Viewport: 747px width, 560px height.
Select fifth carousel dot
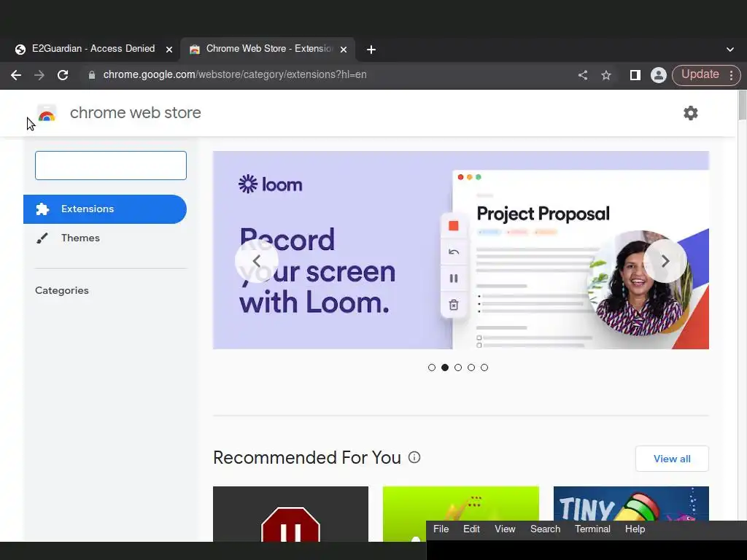tap(484, 367)
